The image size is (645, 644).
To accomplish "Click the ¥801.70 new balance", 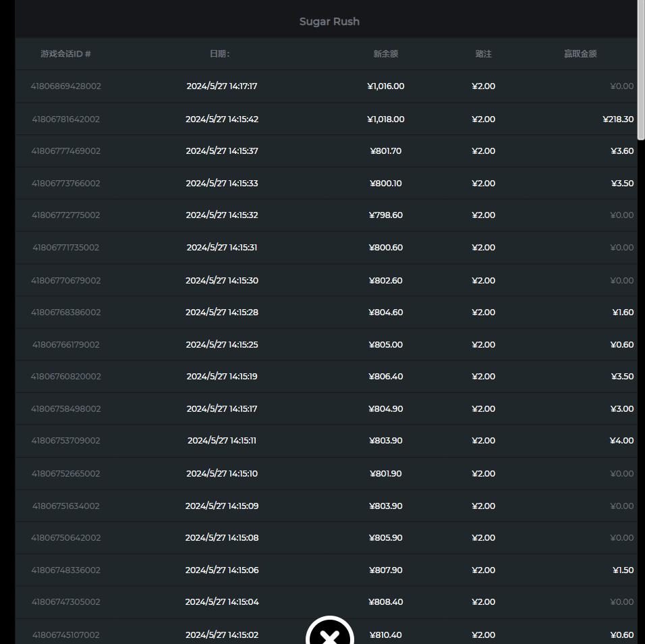I will point(386,151).
